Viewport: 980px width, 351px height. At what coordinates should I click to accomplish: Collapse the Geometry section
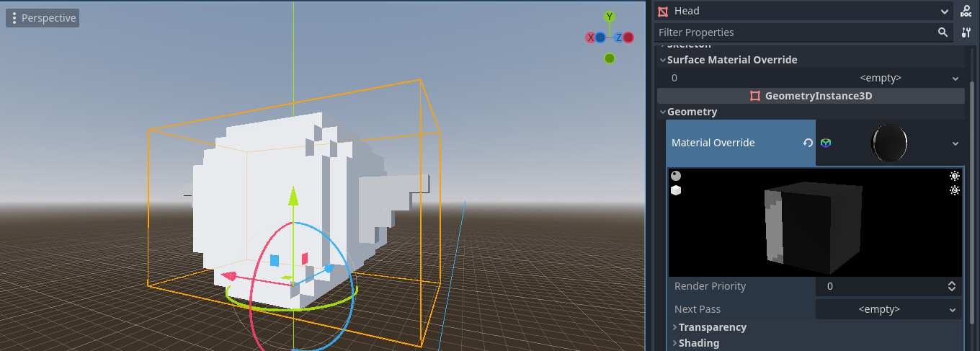(811, 112)
